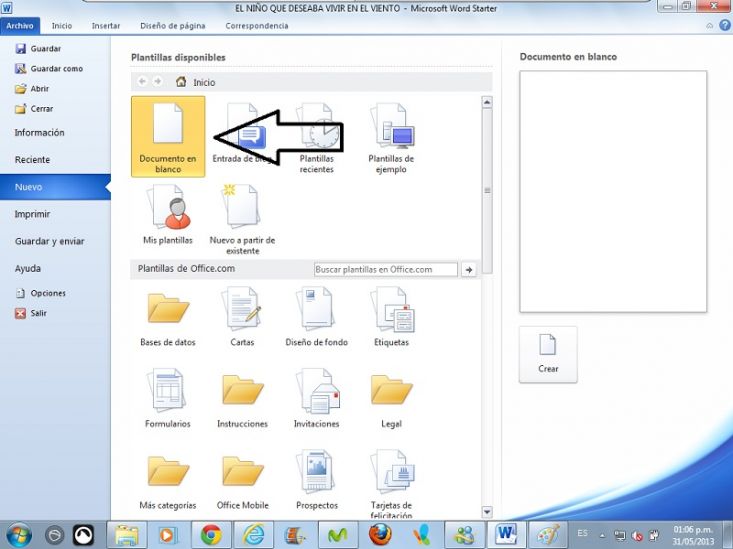Image resolution: width=733 pixels, height=549 pixels.
Task: Click Guardar como
Action: coord(49,69)
